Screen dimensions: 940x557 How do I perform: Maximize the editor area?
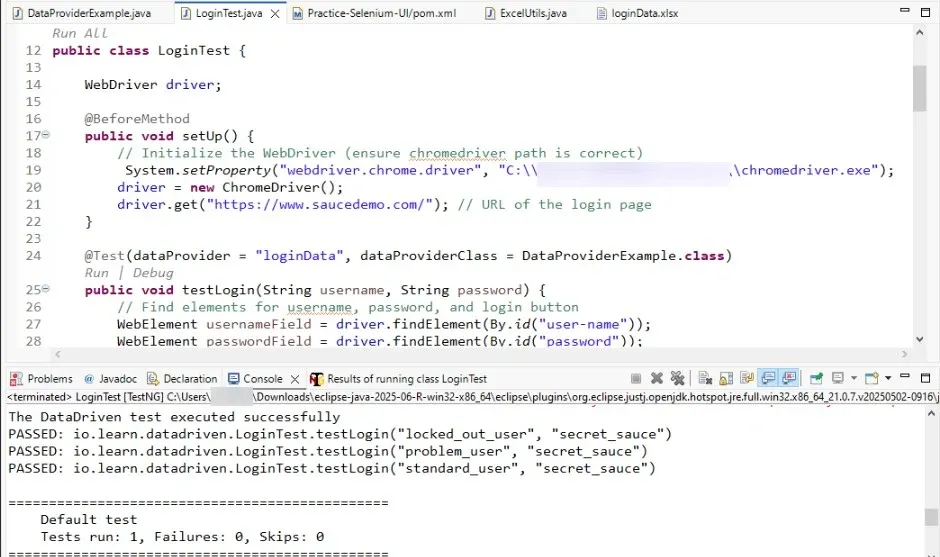pos(926,12)
